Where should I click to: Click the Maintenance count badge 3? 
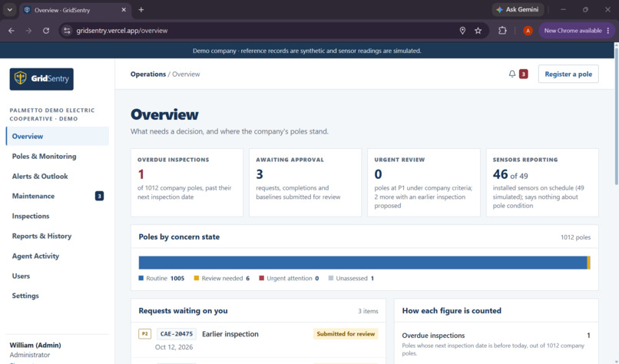coord(100,196)
